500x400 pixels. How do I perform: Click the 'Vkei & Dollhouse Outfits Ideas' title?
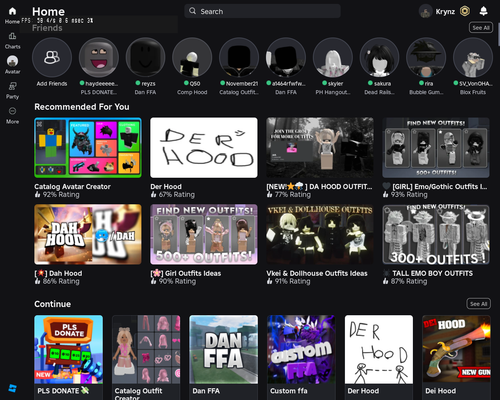point(317,273)
